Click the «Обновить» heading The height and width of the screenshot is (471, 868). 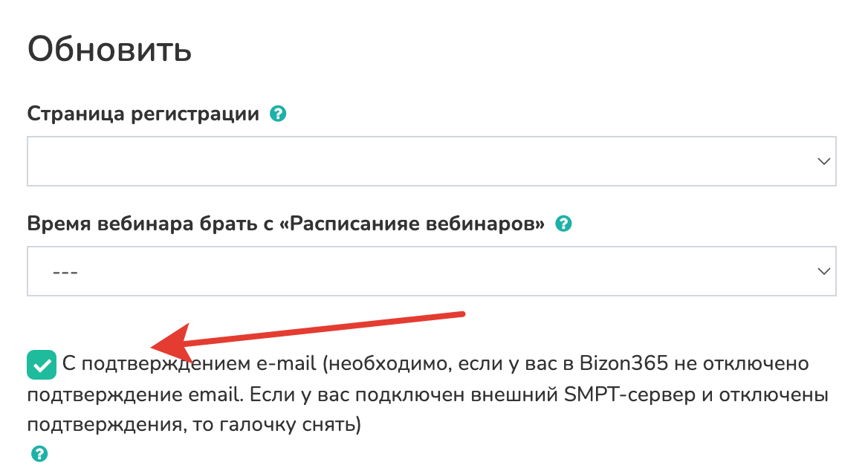[109, 51]
